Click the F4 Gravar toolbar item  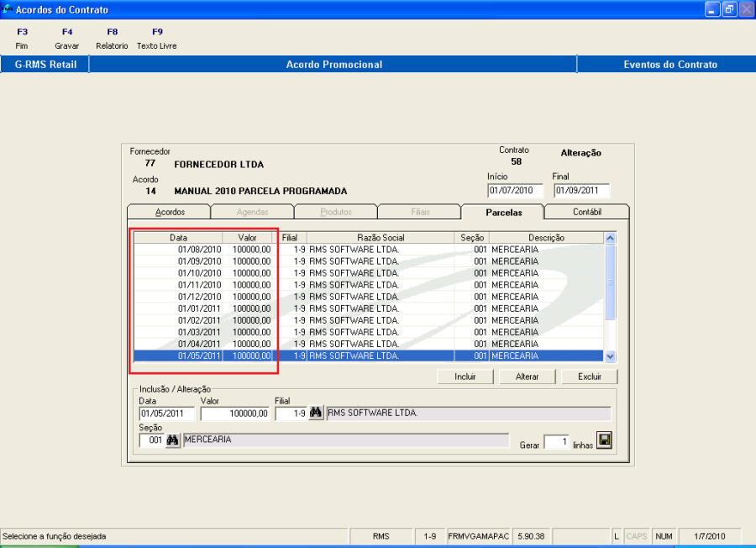(x=67, y=39)
